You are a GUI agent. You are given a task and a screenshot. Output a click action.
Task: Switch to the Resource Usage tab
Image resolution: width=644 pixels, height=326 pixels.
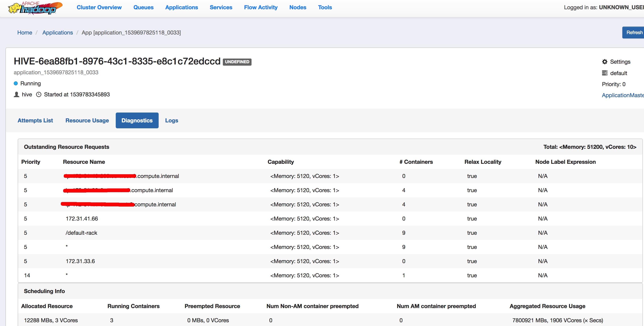[87, 120]
